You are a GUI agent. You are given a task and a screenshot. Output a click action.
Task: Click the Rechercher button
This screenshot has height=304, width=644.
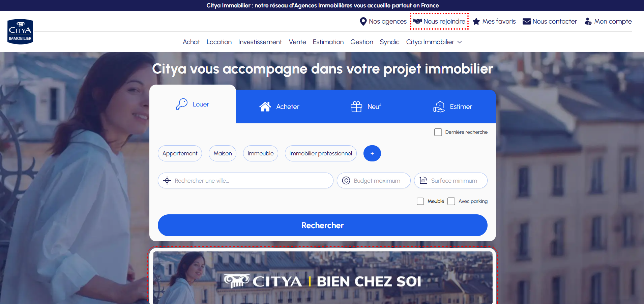click(x=322, y=225)
